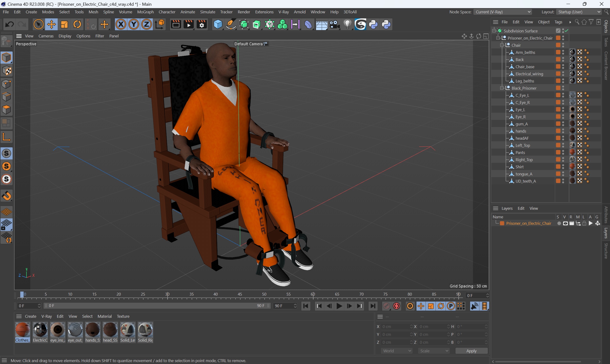Collapse the Subdivision Surface hierarchy
The image size is (610, 364).
click(x=494, y=31)
